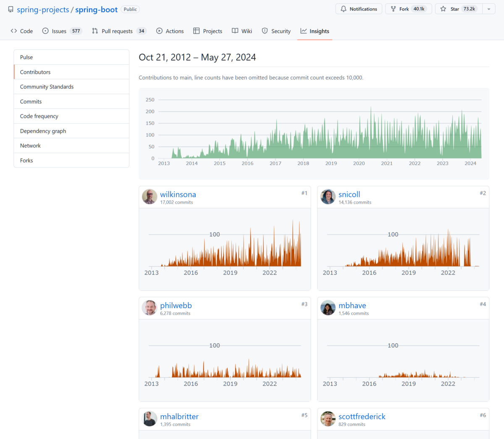Open Community Standards in the sidebar
Image resolution: width=504 pixels, height=439 pixels.
71,86
